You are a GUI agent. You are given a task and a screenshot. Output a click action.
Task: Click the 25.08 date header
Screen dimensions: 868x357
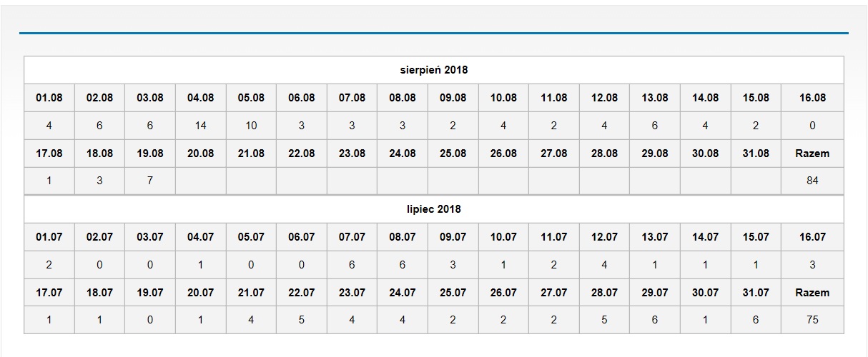(453, 154)
